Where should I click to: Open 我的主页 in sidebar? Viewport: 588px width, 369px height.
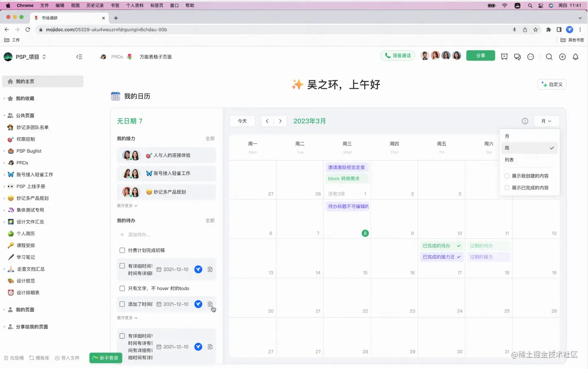click(43, 81)
